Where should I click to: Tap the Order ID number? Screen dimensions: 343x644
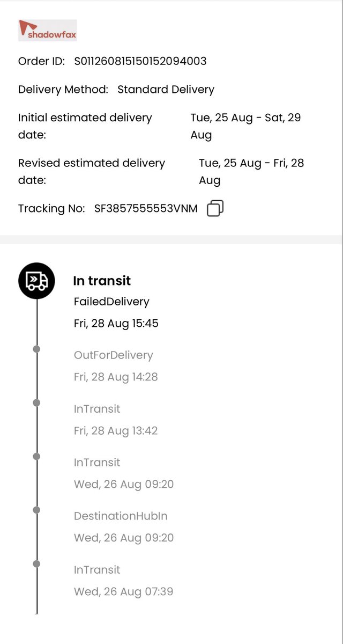[x=140, y=61]
